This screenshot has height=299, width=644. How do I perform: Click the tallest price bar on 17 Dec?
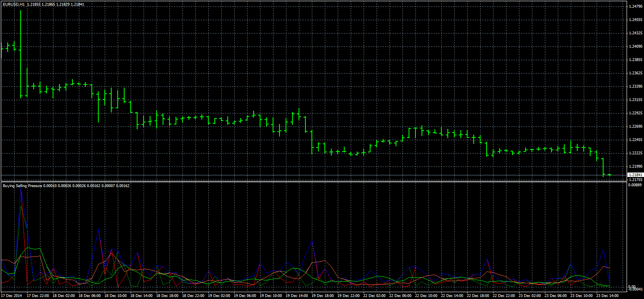pyautogui.click(x=21, y=54)
